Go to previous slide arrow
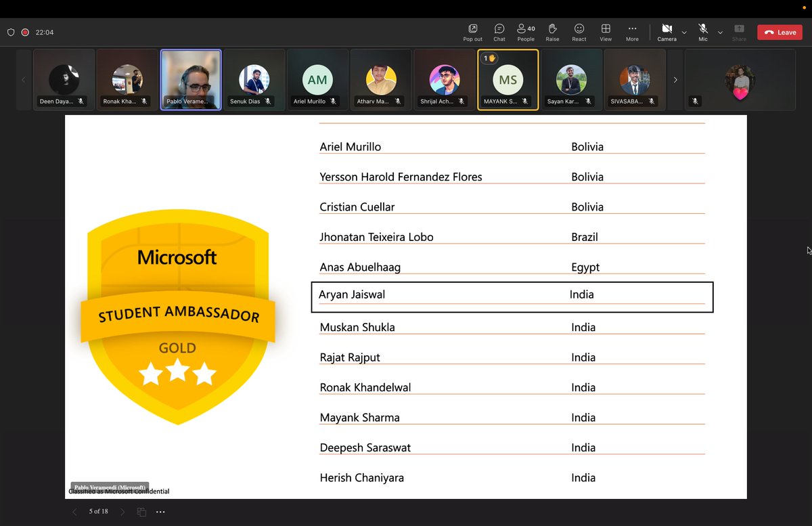Image resolution: width=812 pixels, height=526 pixels. tap(75, 512)
